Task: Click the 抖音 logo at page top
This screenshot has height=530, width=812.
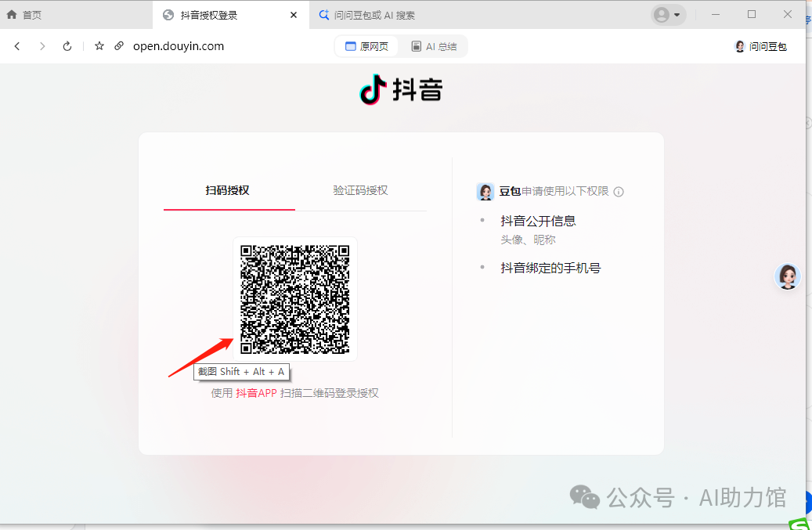Action: point(401,89)
